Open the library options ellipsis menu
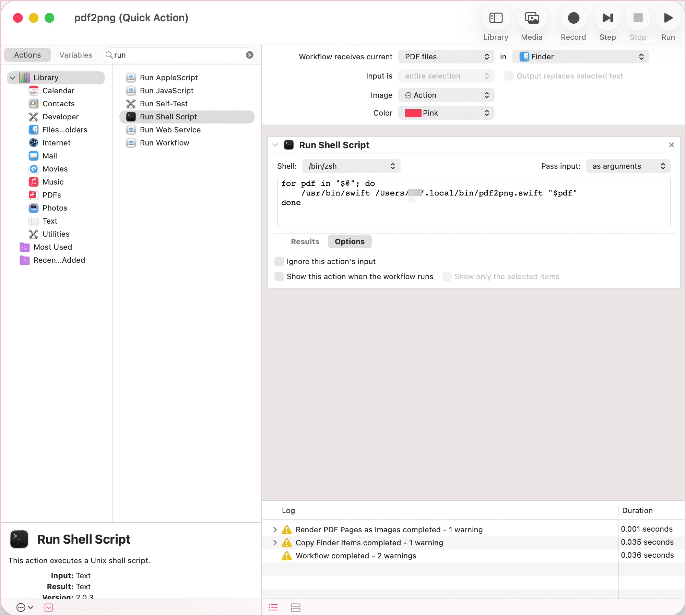686x616 pixels. point(25,607)
